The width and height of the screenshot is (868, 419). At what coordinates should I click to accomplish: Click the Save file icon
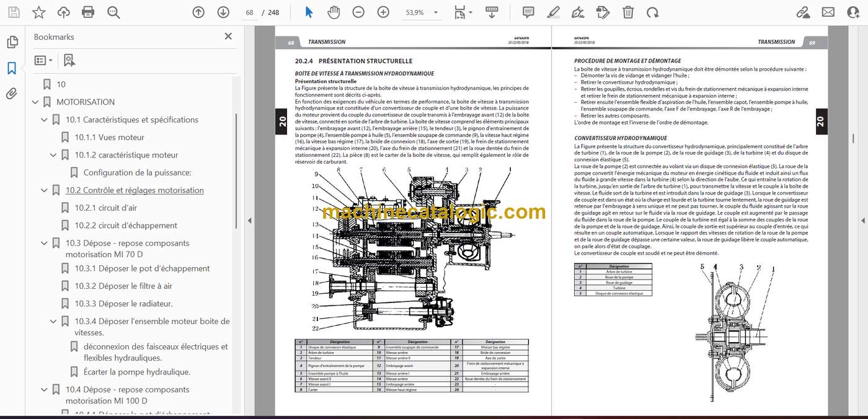pos(14,12)
